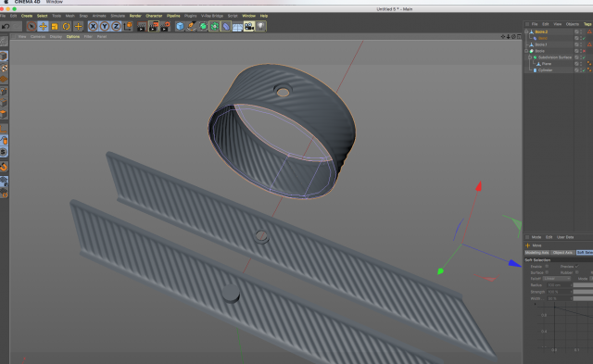593x364 pixels.
Task: Enable the Soft Selection Enable checkbox
Action: [x=547, y=267]
